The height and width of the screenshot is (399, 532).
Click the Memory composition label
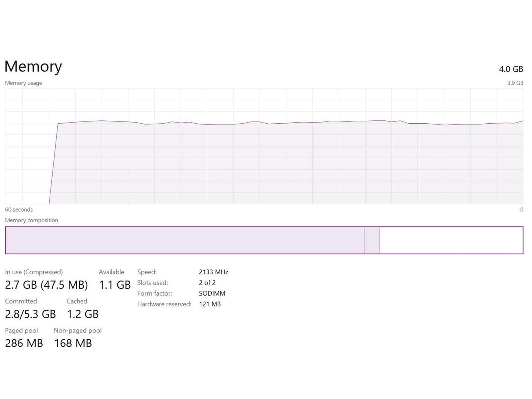pos(32,220)
